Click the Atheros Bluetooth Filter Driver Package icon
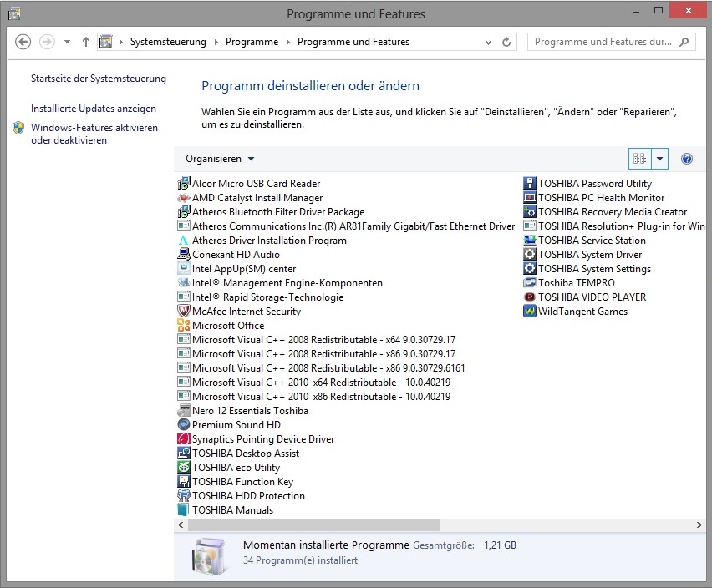This screenshot has width=712, height=588. tap(184, 212)
